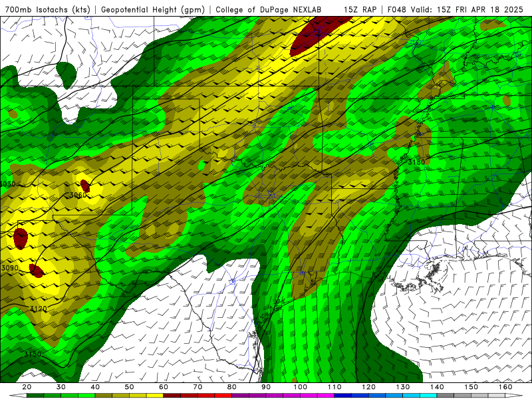Select the 40 value on the color scale

click(95, 387)
